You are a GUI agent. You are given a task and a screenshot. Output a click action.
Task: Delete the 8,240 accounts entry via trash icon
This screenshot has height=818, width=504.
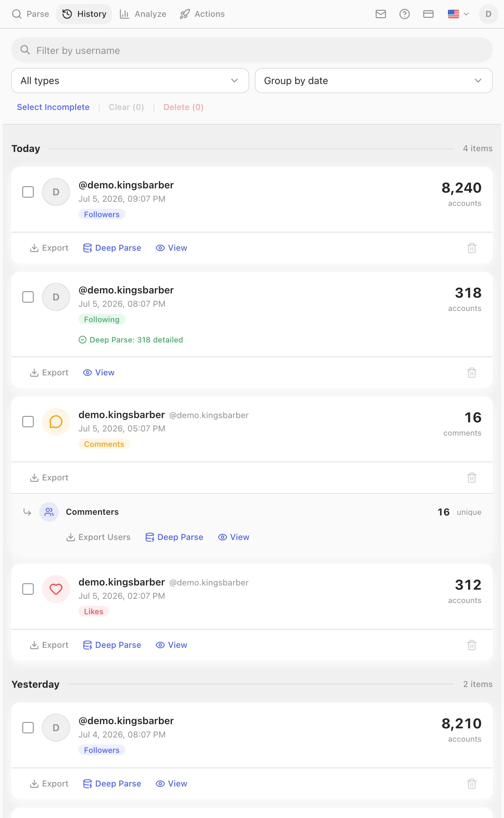(x=472, y=248)
